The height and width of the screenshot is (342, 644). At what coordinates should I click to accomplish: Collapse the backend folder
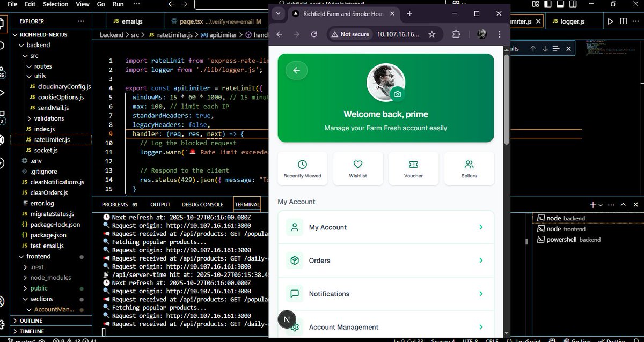(52, 45)
